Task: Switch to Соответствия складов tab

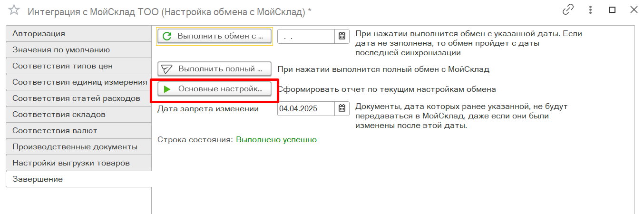Action: [78, 115]
